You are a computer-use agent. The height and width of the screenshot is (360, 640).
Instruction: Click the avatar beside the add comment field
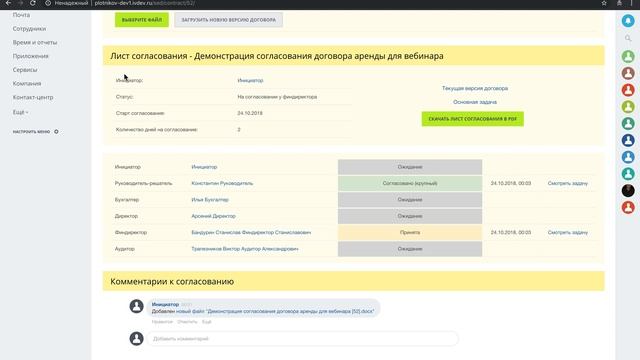[136, 338]
